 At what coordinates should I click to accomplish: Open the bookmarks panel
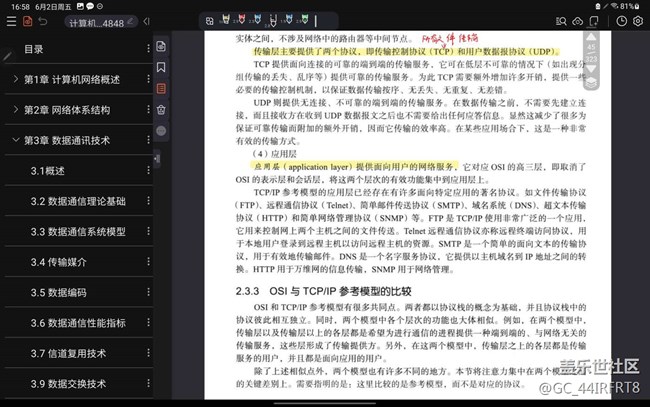coord(161,67)
